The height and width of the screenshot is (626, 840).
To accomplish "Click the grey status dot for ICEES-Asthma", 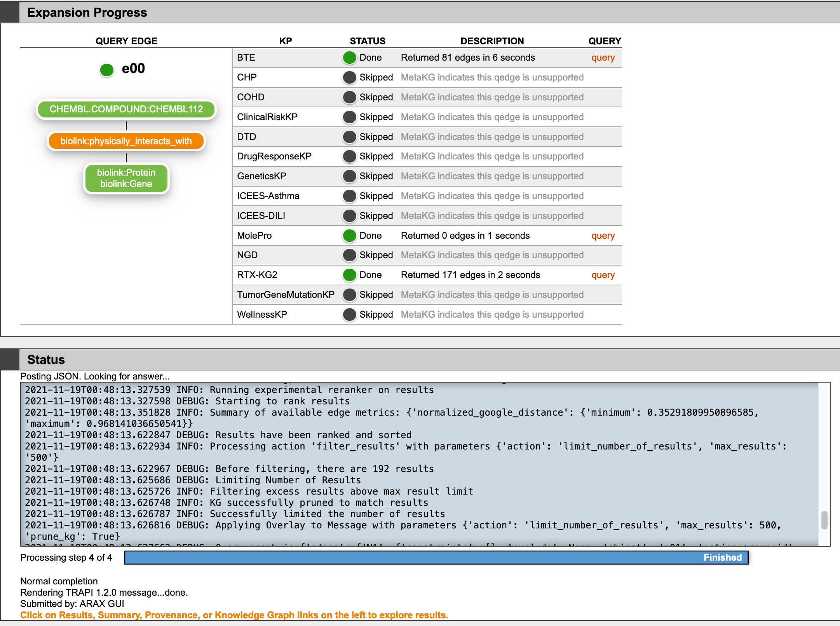I will 350,196.
